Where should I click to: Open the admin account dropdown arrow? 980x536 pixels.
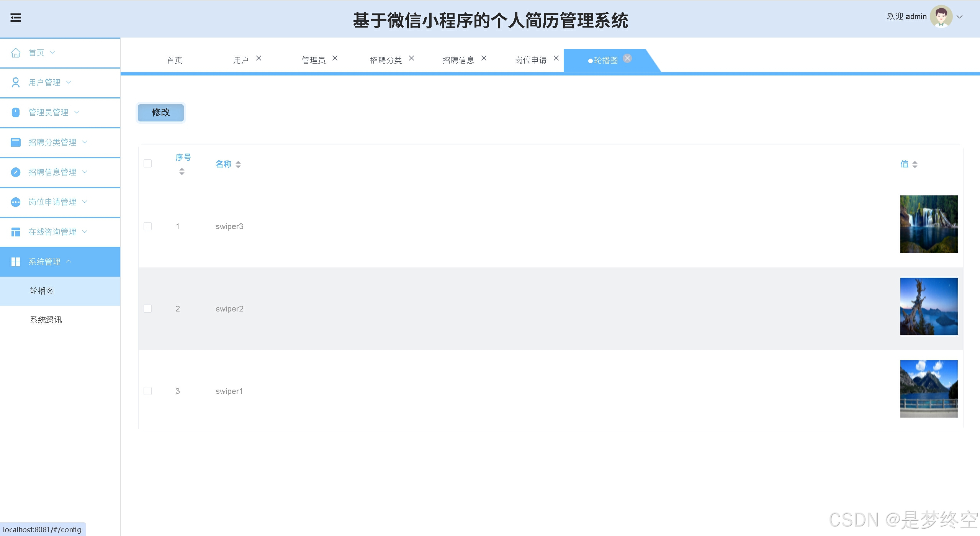[x=960, y=16]
